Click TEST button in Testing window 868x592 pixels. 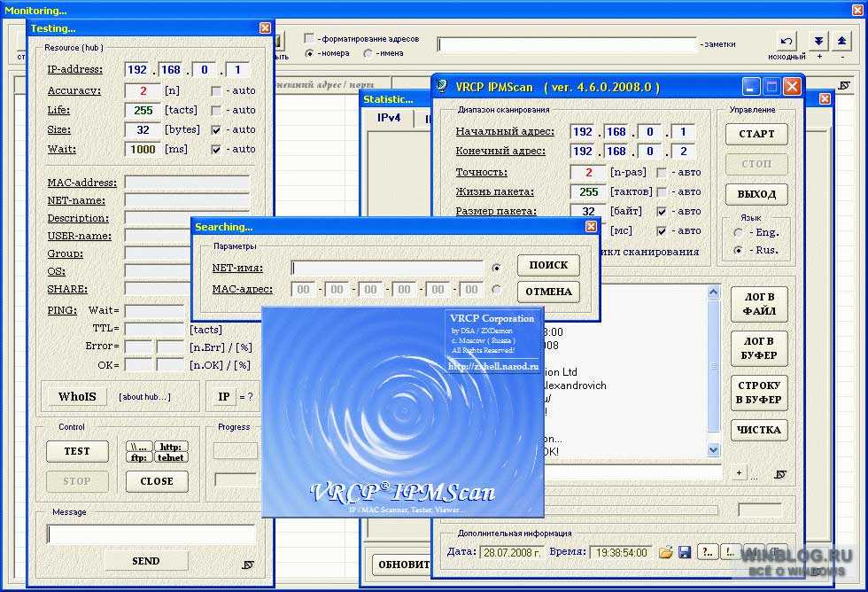click(x=78, y=451)
